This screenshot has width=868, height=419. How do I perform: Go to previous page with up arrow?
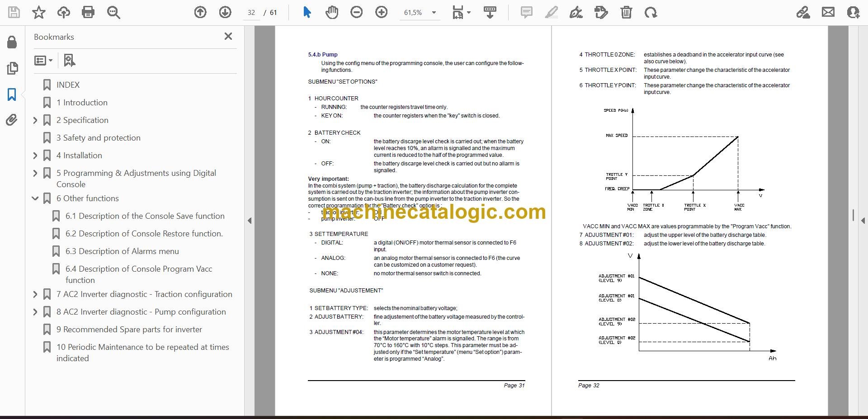(200, 12)
